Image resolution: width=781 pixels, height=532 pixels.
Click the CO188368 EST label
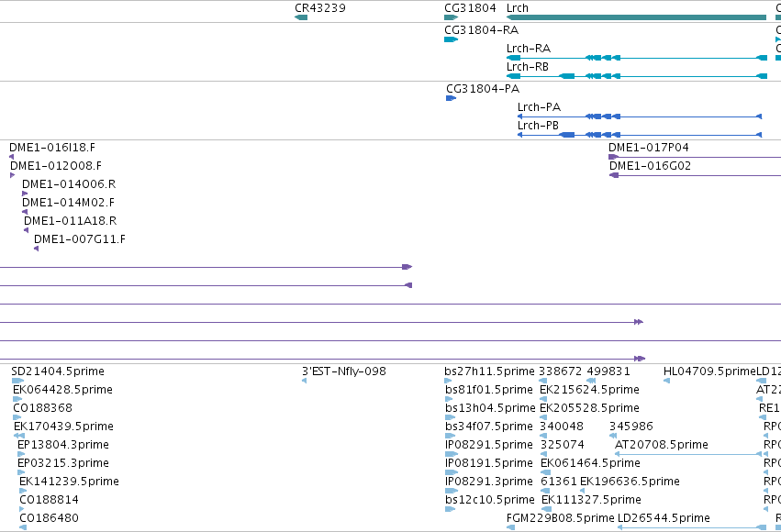tap(43, 408)
